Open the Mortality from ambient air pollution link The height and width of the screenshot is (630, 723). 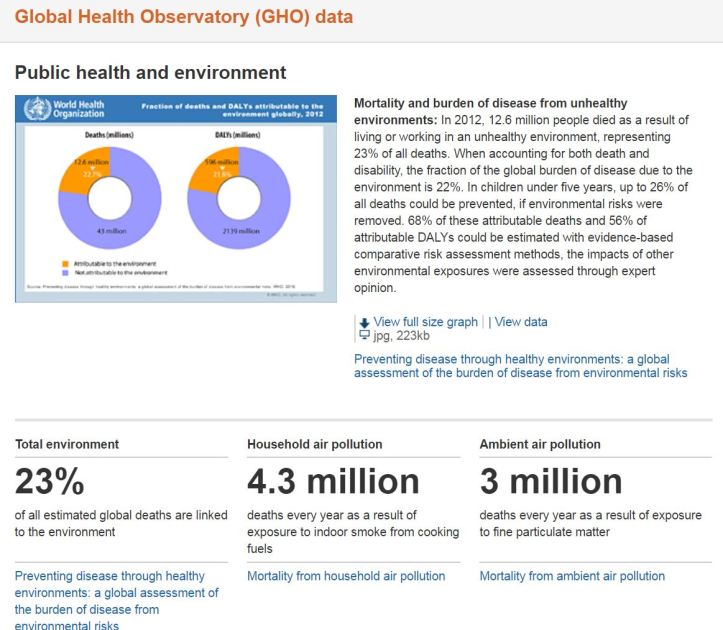click(572, 576)
